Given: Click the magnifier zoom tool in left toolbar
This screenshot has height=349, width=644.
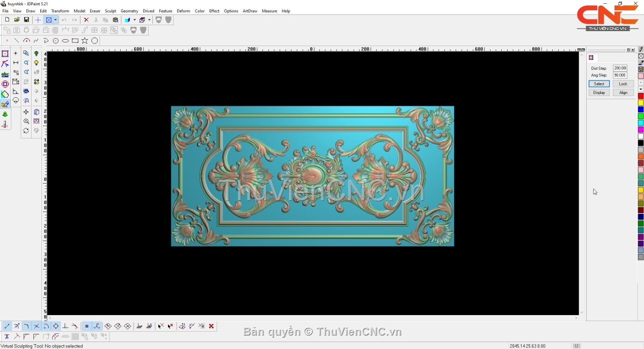Looking at the screenshot, I should point(26,121).
